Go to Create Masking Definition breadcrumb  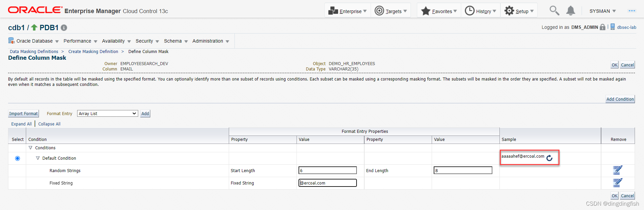pyautogui.click(x=93, y=52)
